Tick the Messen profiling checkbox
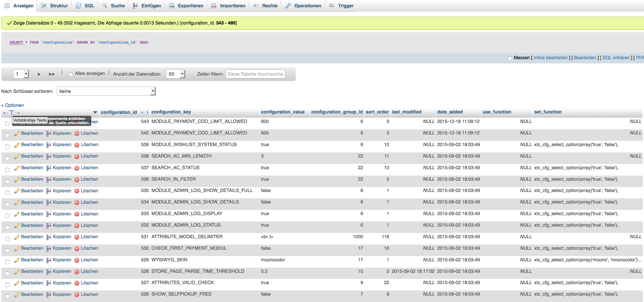The image size is (644, 302). point(510,58)
